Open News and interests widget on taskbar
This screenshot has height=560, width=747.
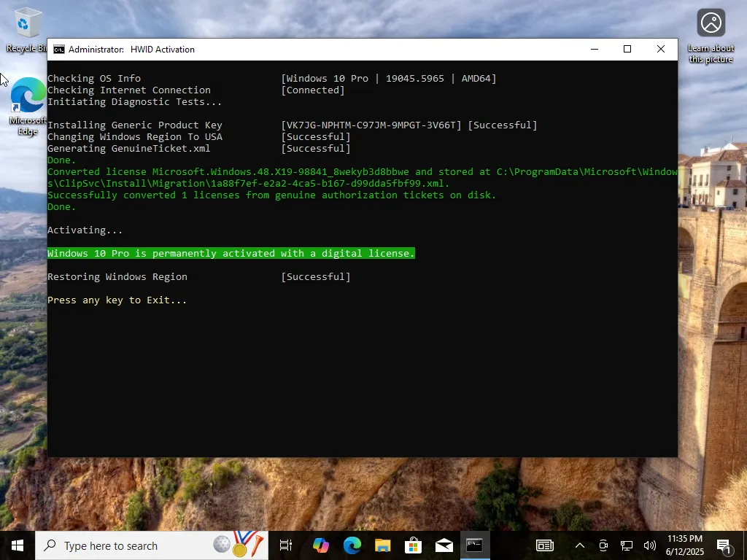[x=544, y=545]
